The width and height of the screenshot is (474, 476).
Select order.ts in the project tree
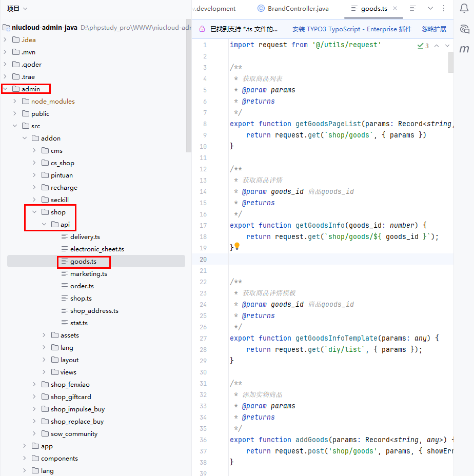(x=82, y=286)
